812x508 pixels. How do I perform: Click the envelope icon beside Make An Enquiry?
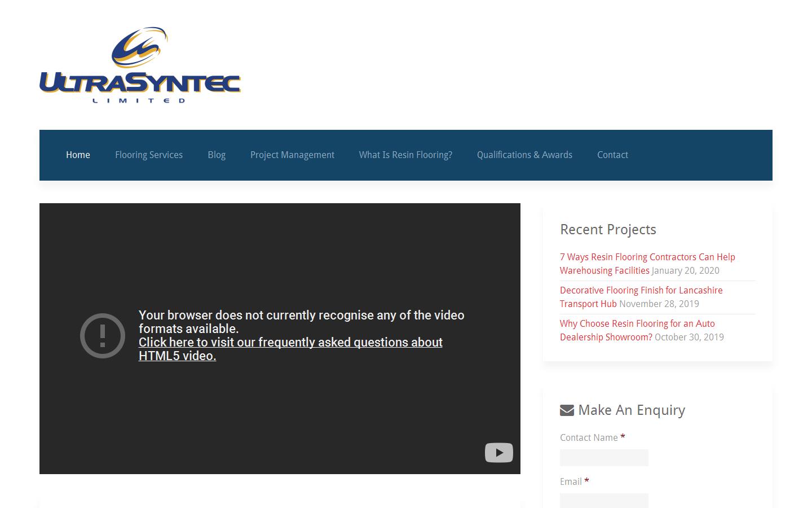[566, 410]
